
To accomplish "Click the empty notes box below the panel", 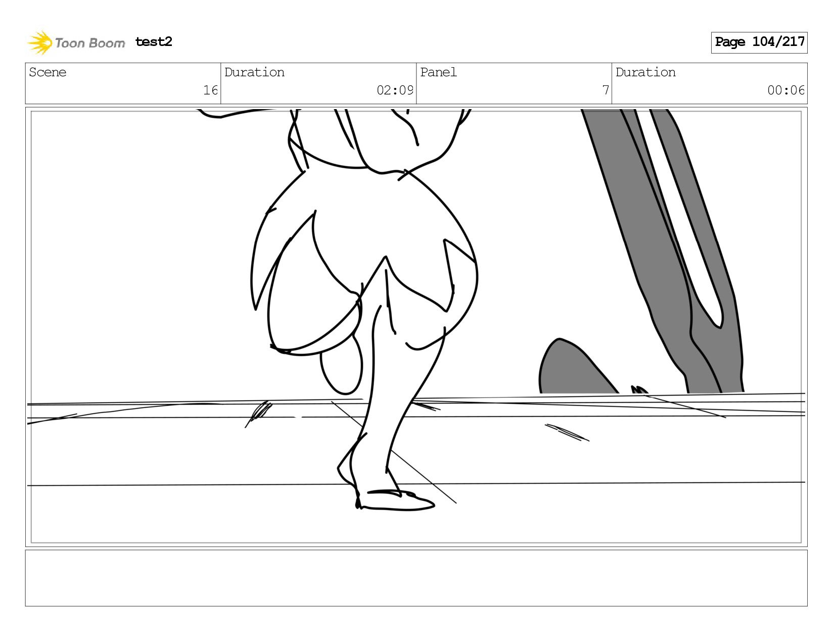I will (416, 578).
